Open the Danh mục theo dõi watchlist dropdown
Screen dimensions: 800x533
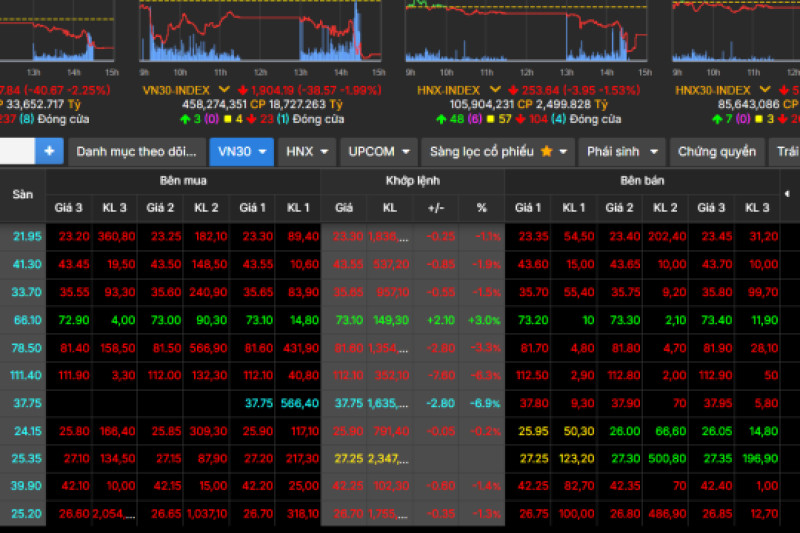136,152
